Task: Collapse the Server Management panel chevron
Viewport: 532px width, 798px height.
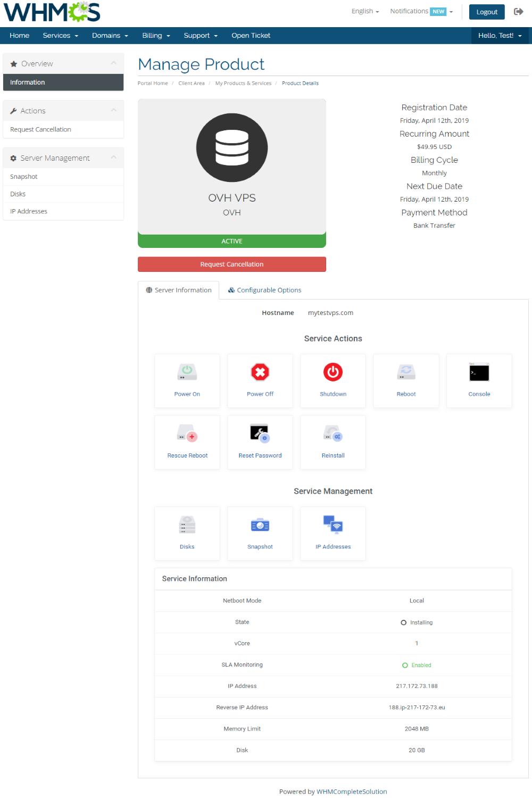Action: 113,158
